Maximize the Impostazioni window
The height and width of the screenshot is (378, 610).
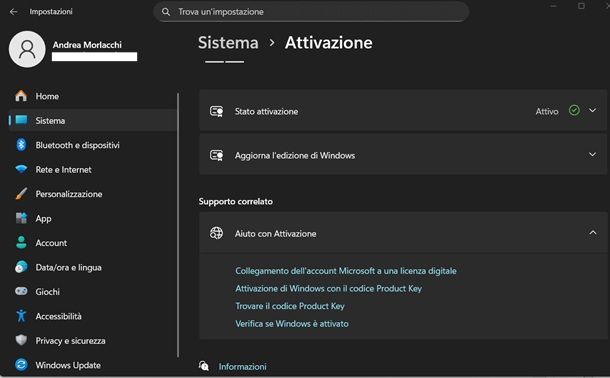click(x=581, y=6)
